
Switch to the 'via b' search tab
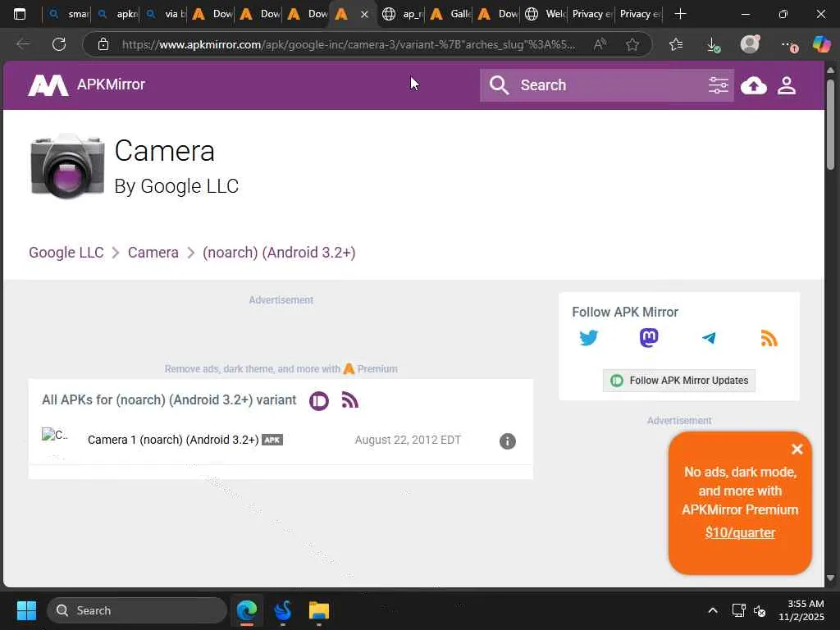point(163,14)
